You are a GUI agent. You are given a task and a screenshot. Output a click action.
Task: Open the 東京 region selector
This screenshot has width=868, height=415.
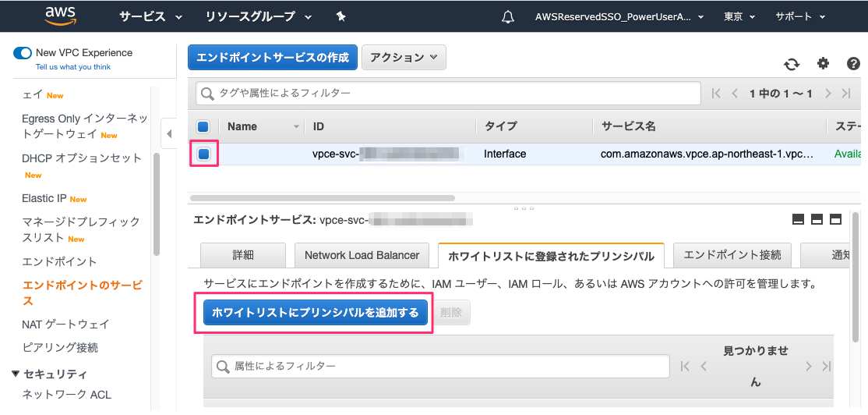click(738, 16)
